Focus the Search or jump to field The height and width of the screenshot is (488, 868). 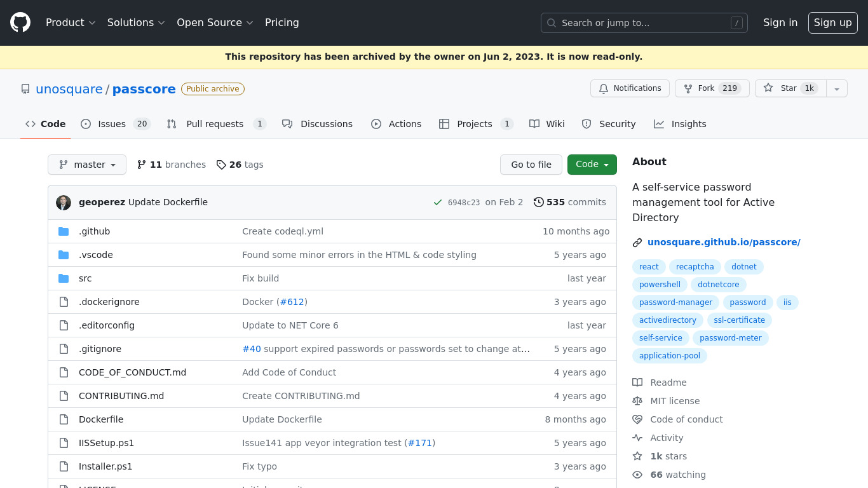(644, 23)
